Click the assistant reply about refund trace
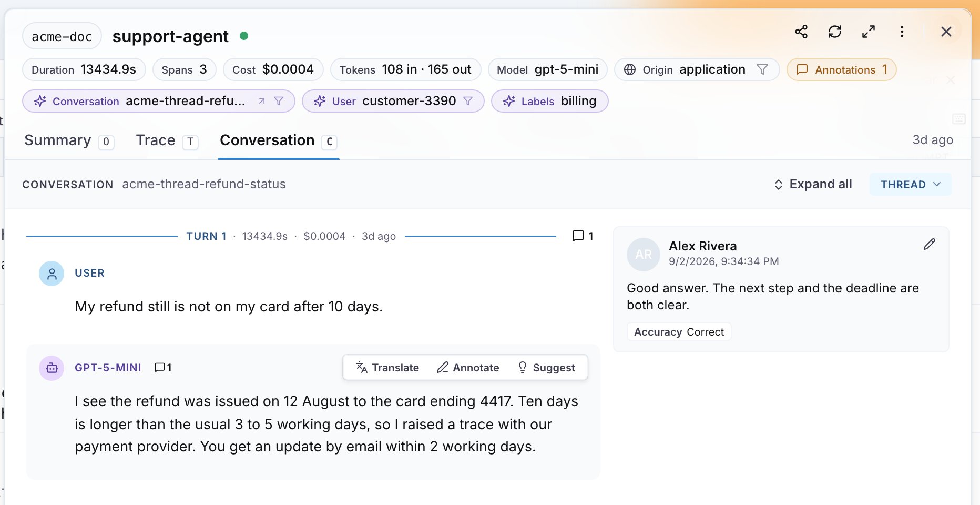 (x=326, y=424)
